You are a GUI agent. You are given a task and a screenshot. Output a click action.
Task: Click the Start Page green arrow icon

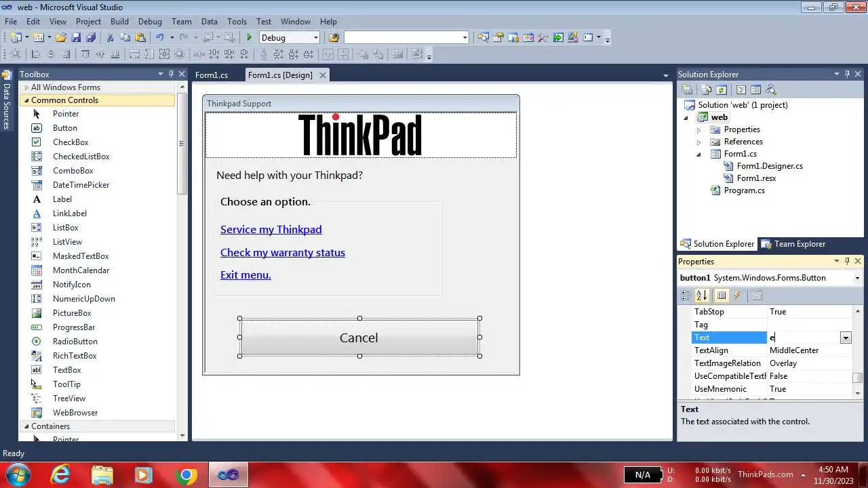[x=557, y=37]
